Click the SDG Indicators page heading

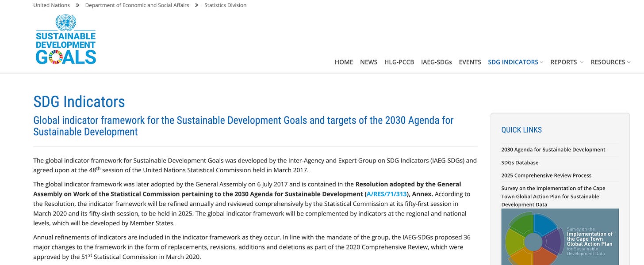point(79,102)
